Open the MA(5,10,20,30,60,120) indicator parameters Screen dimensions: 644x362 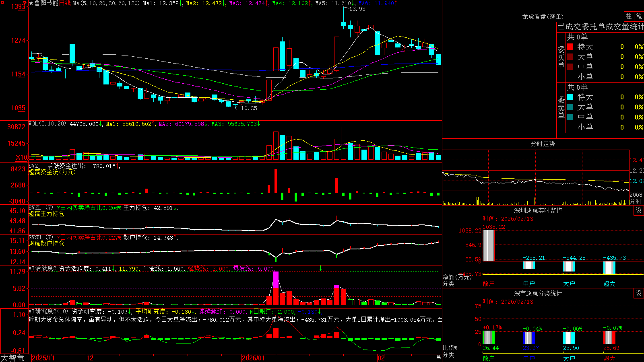(x=106, y=3)
